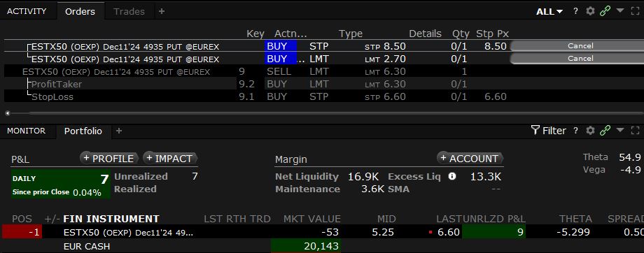Click Excess Liq info icon
This screenshot has height=253, width=644.
coord(451,177)
